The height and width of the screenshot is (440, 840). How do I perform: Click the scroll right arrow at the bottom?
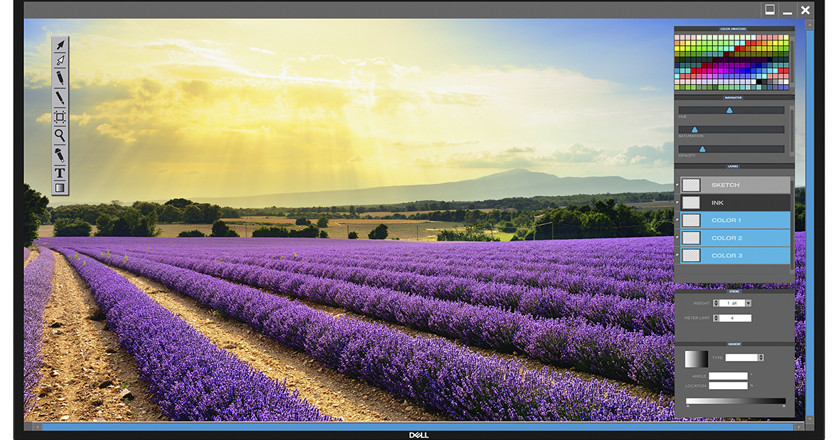pyautogui.click(x=798, y=427)
